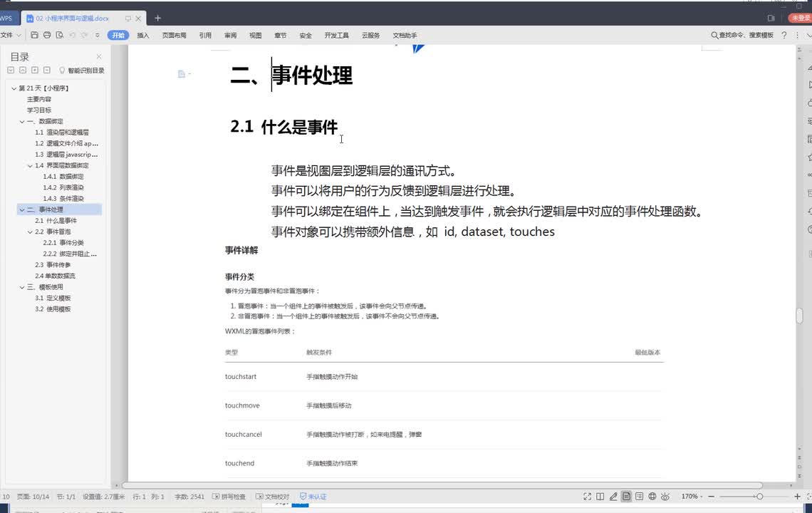Jump to 2.1 什么是事件 in outline
This screenshot has width=812, height=513.
(x=56, y=221)
